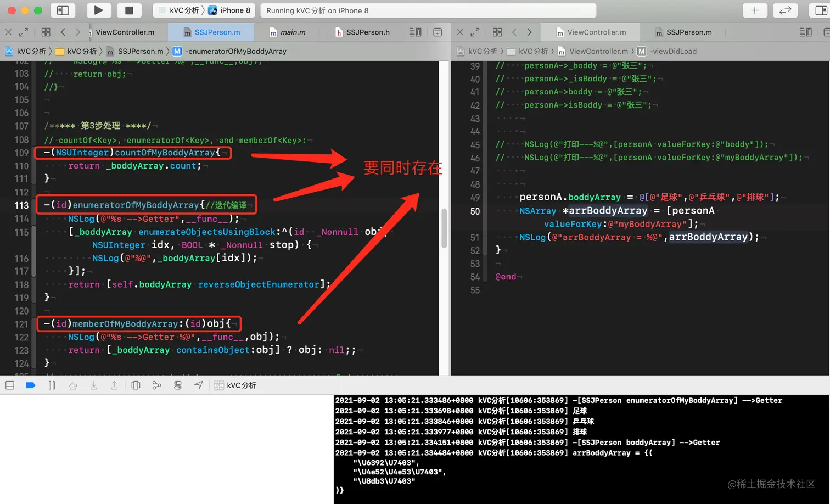Open debug view hierarchy
Screen dimensions: 830x504
click(136, 385)
